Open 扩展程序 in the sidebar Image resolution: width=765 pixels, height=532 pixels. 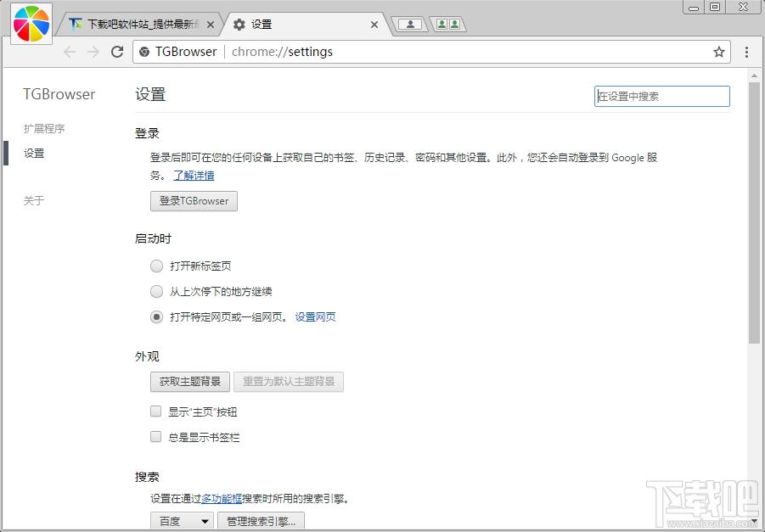pos(44,129)
